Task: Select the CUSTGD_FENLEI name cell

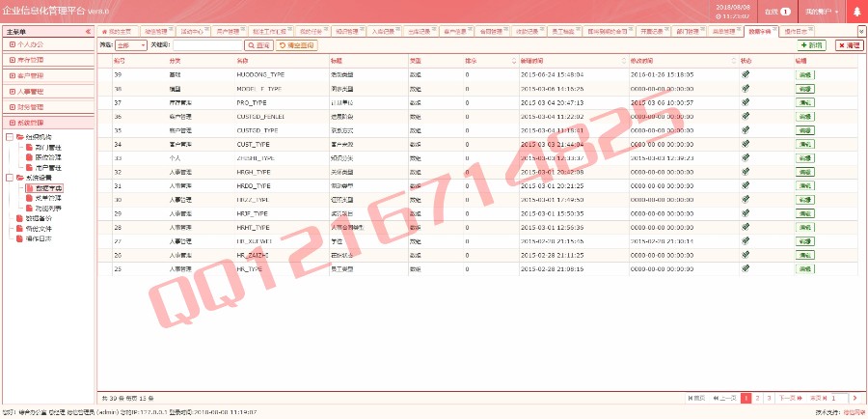Action: click(260, 117)
